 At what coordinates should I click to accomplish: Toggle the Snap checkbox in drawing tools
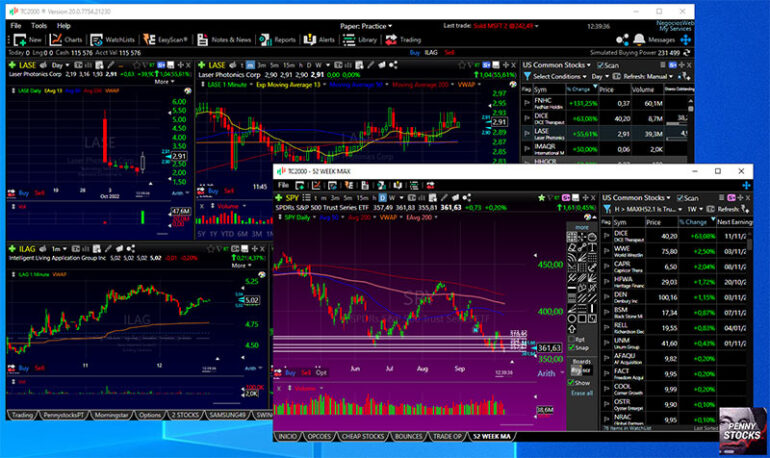pyautogui.click(x=572, y=348)
